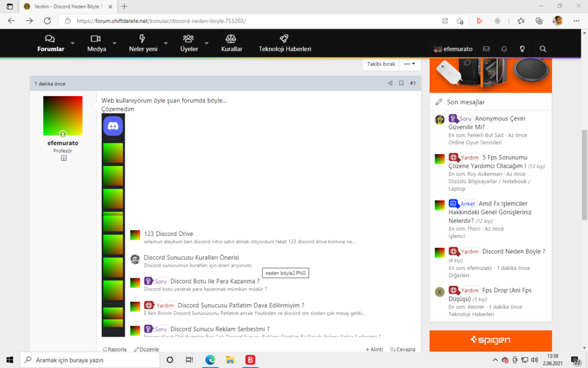Go forward in browser history
588x368 pixels.
(x=29, y=21)
